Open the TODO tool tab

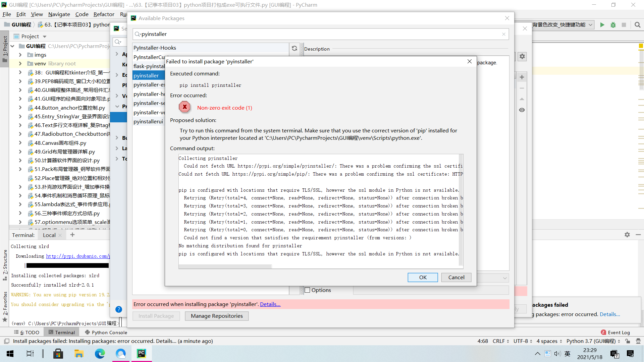(x=26, y=333)
